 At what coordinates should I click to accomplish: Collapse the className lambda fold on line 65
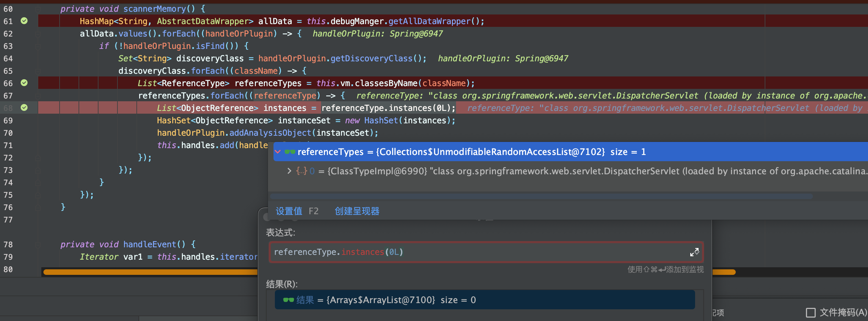pyautogui.click(x=38, y=71)
